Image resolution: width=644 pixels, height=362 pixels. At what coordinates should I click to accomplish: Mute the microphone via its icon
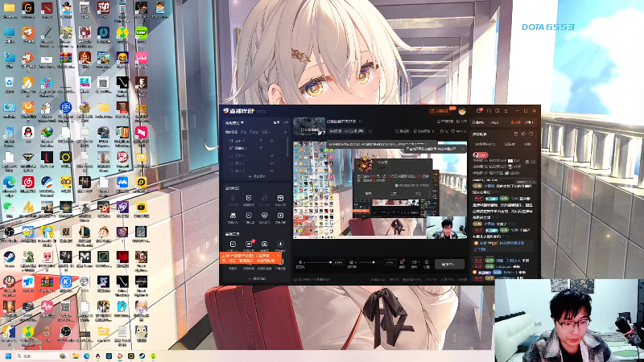tap(300, 263)
